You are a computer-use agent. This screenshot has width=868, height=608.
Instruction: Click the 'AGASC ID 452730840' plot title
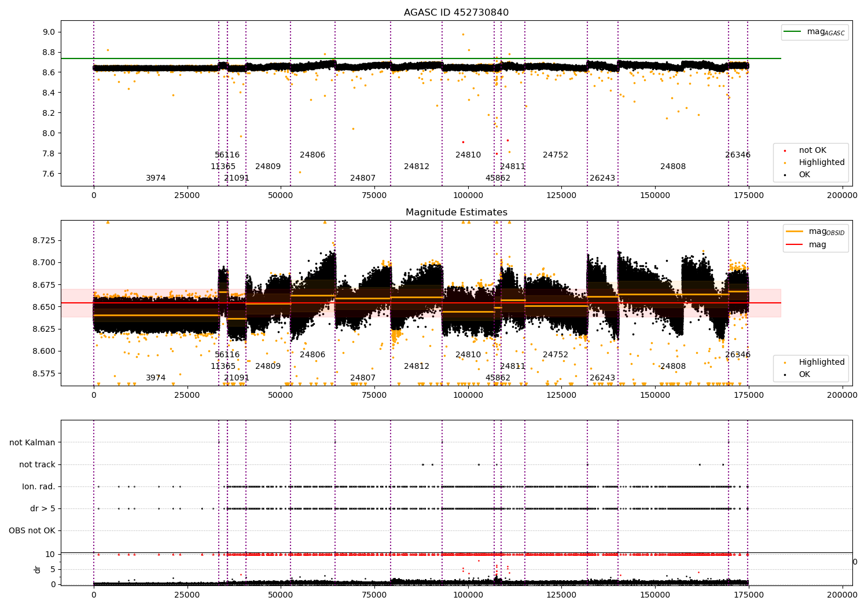point(456,13)
